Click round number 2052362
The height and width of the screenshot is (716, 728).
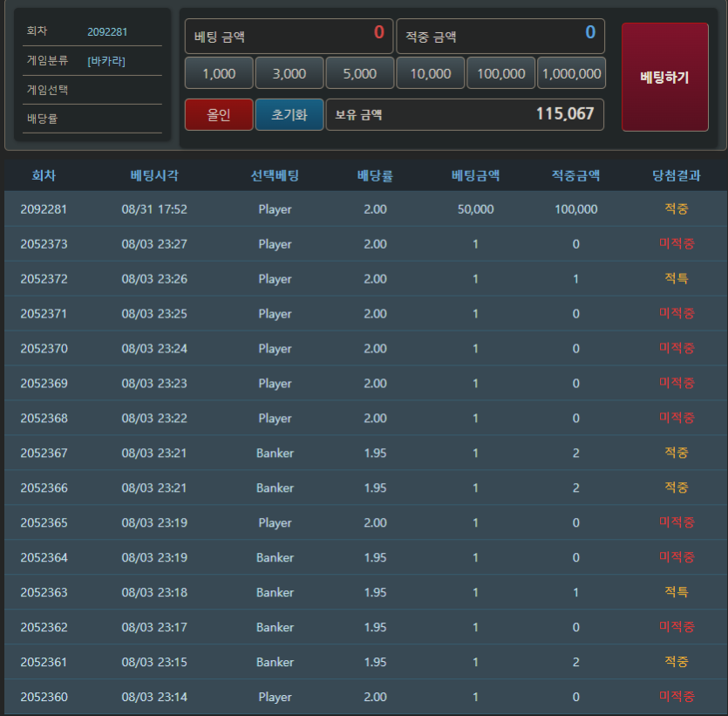tap(44, 627)
